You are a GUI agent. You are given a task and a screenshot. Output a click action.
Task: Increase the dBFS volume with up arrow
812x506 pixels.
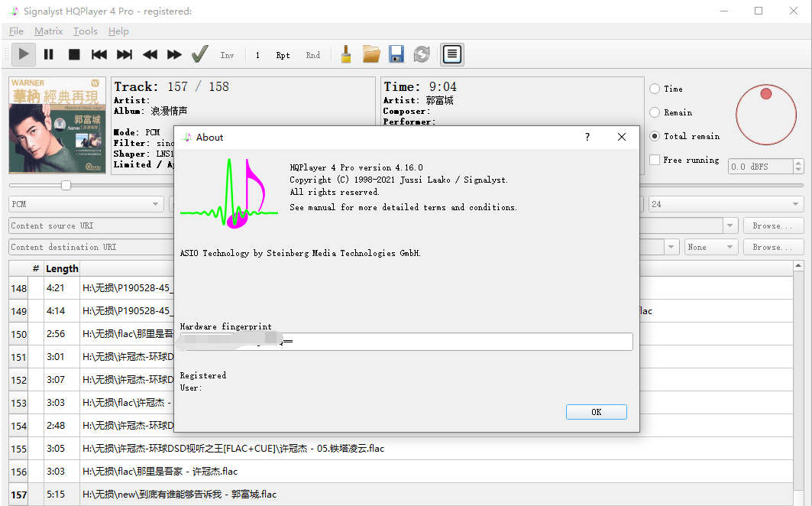(798, 163)
